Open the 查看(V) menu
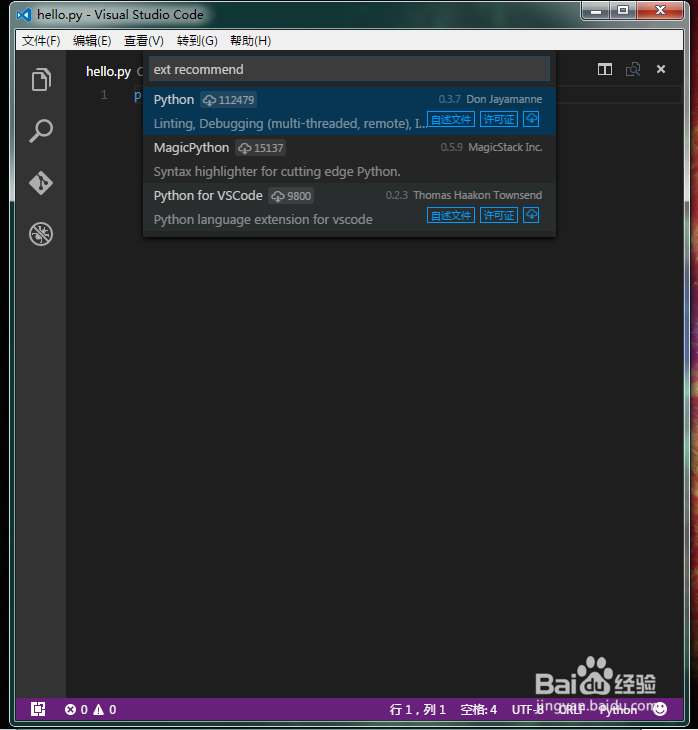 (143, 41)
